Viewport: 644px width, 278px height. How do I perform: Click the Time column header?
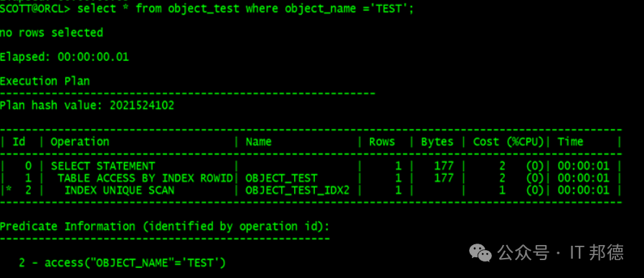coord(570,142)
